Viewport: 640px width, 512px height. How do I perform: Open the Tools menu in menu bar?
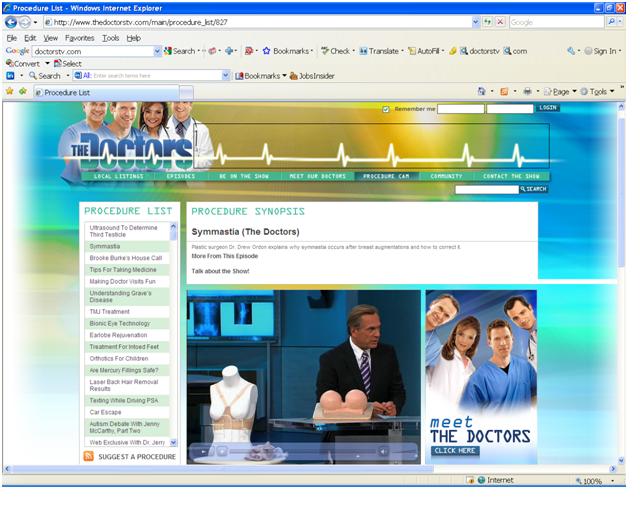[x=111, y=38]
